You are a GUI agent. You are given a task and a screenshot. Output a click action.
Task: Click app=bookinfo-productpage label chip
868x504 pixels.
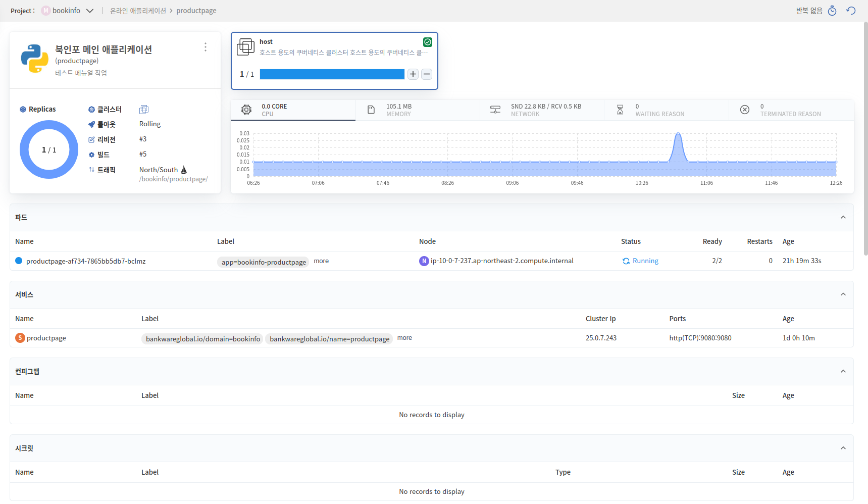264,262
